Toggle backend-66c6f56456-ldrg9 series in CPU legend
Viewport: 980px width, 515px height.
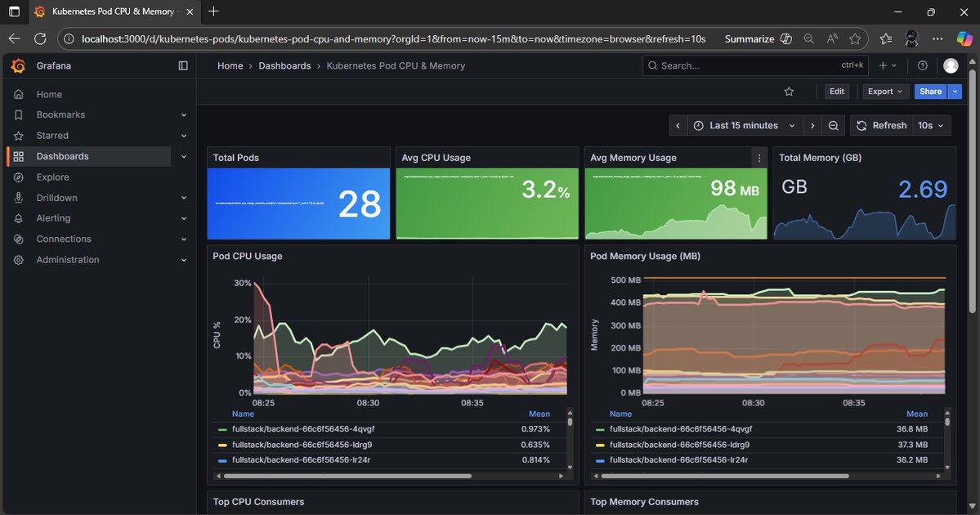pyautogui.click(x=302, y=445)
